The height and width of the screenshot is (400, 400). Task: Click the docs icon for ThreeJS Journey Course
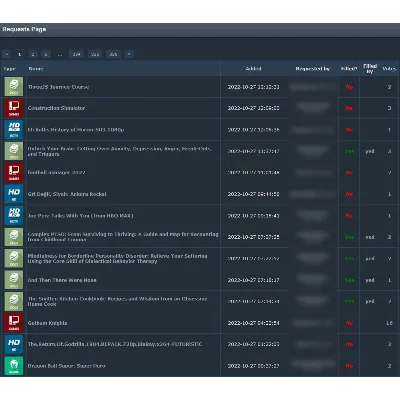[14, 87]
